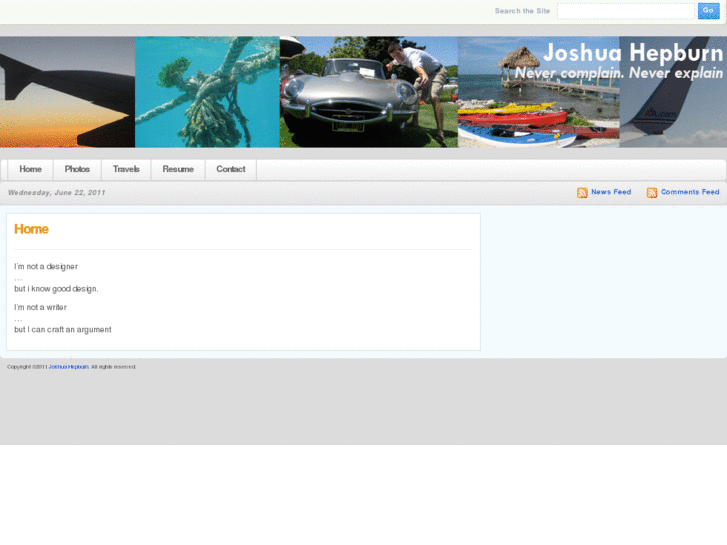Click "but I can craft an argument"
Image resolution: width=727 pixels, height=545 pixels.
click(x=63, y=330)
